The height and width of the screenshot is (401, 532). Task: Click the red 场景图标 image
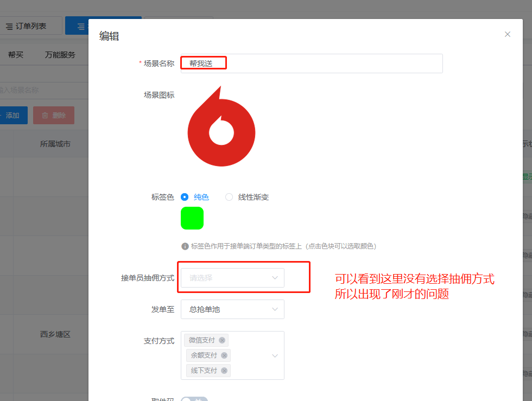(221, 126)
